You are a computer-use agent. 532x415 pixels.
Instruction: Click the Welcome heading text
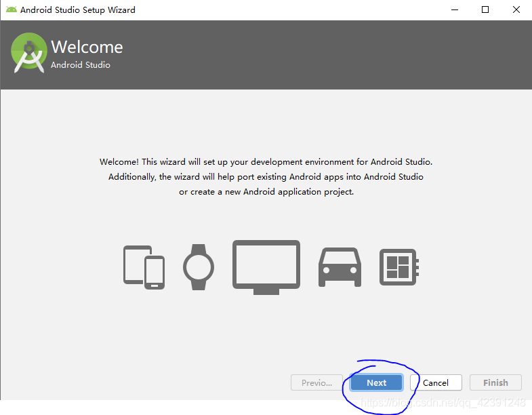point(87,47)
